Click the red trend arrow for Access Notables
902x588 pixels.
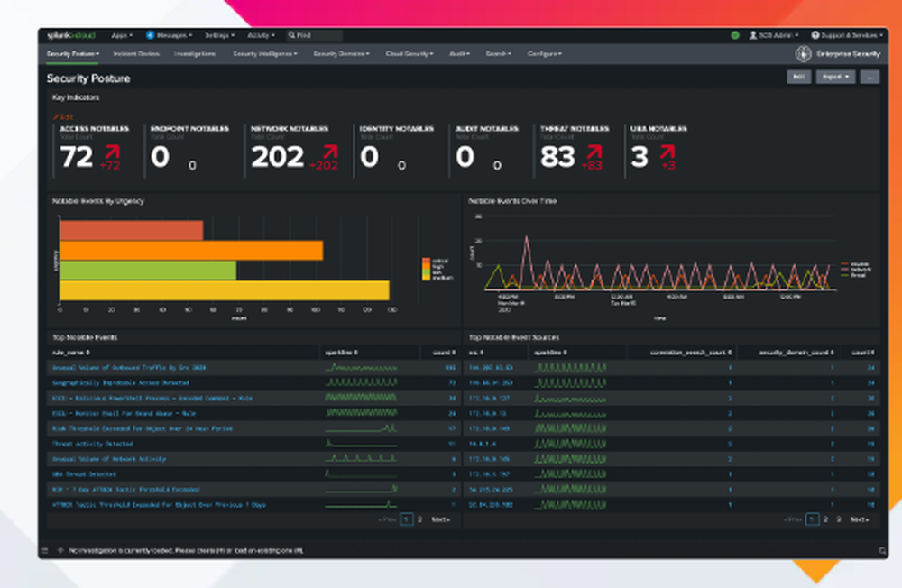click(112, 152)
